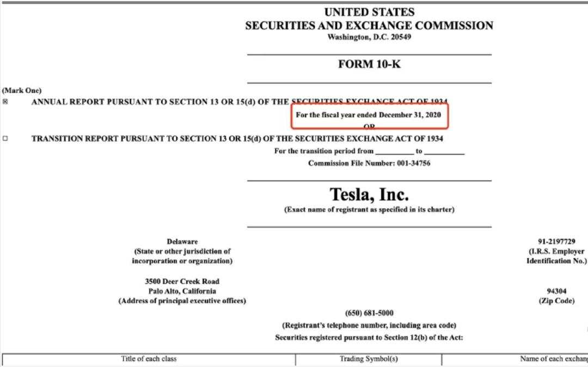Screen dimensions: 588x367
Task: Click the transition period from blank field
Action: [x=395, y=151]
